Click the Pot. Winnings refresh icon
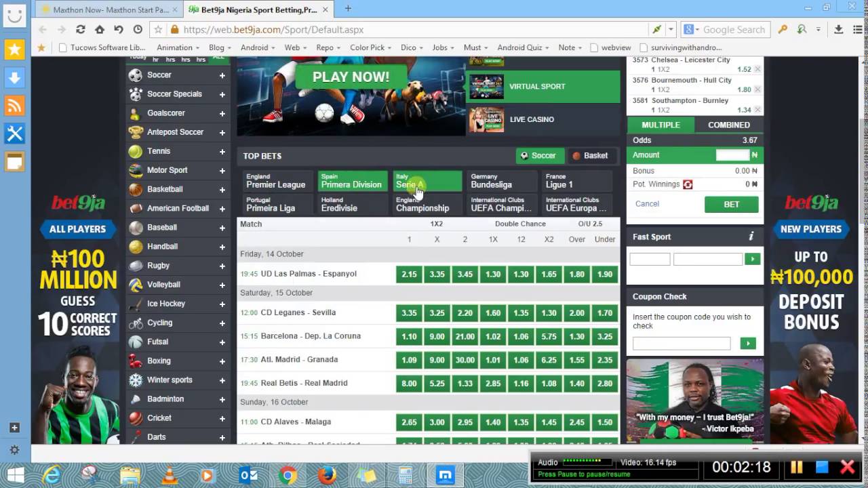 pyautogui.click(x=688, y=184)
